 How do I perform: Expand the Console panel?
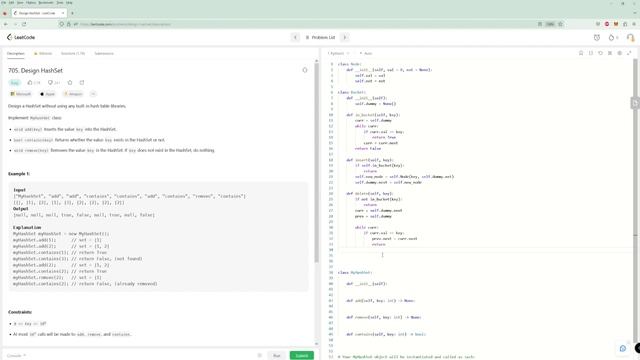coord(16,356)
